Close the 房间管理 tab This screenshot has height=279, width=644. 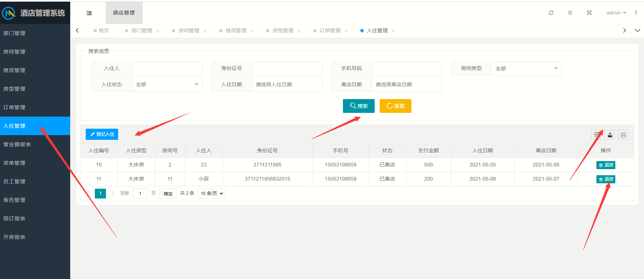click(x=205, y=31)
